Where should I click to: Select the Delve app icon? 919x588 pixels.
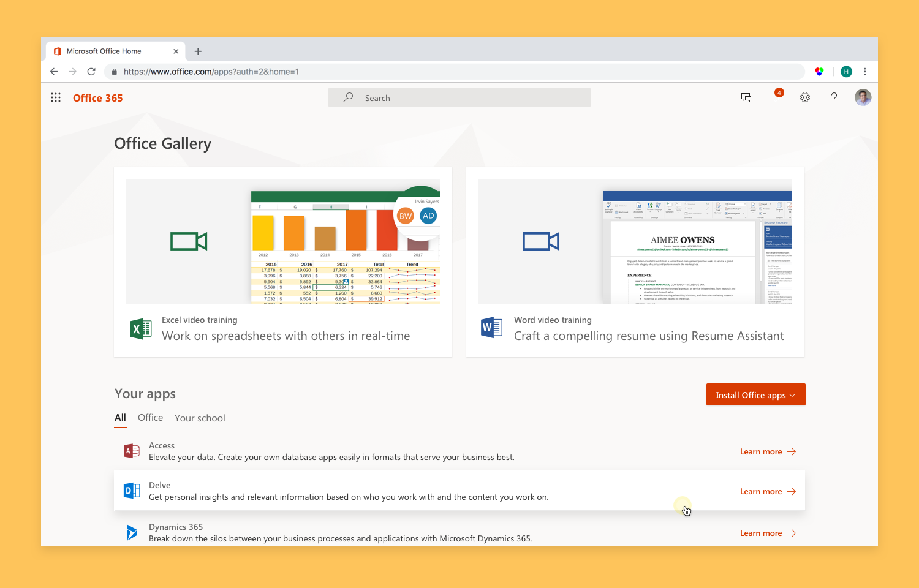pos(131,490)
